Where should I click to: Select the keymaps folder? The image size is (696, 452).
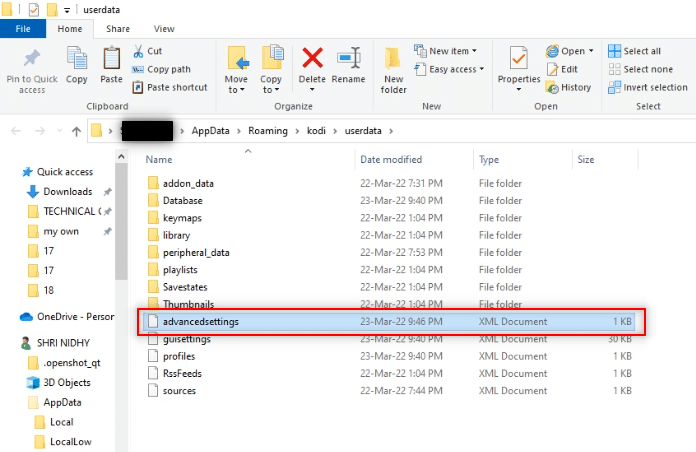pyautogui.click(x=182, y=218)
